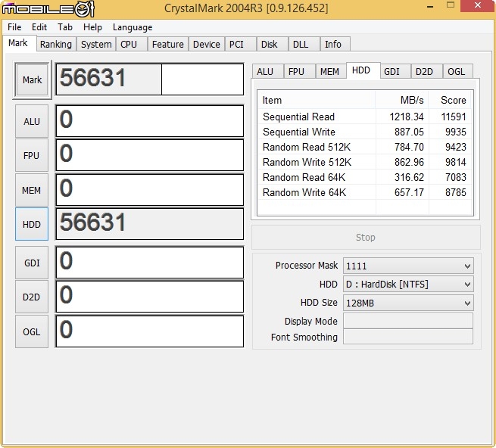This screenshot has width=496, height=448.
Task: Click the 11591 score value
Action: coord(454,117)
